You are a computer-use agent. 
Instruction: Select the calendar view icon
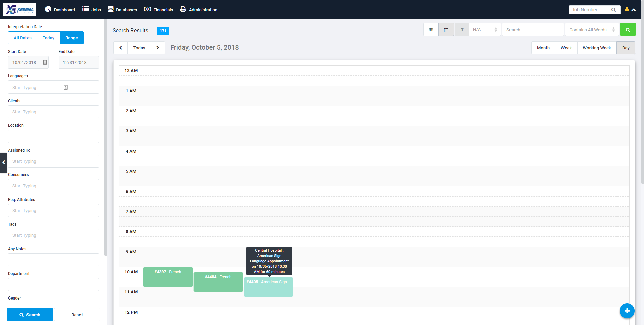[x=446, y=30]
